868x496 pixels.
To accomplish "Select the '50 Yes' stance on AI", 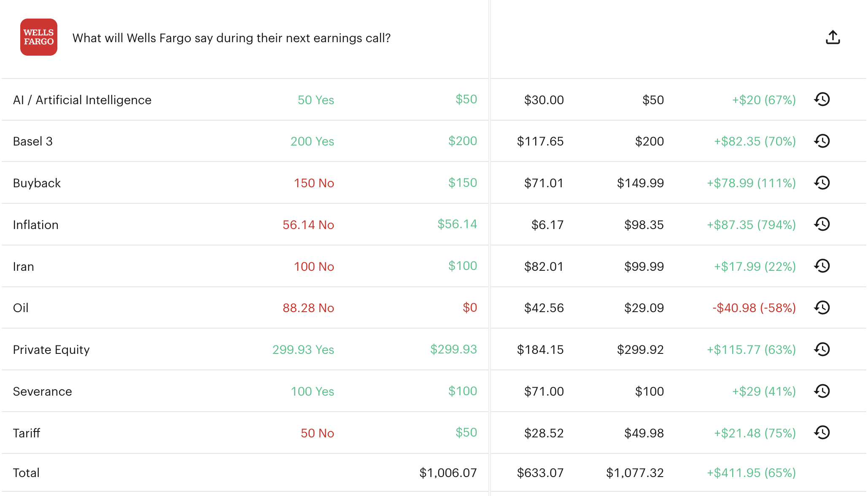I will 316,100.
